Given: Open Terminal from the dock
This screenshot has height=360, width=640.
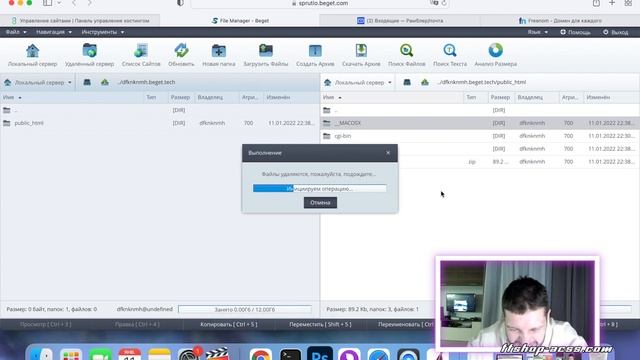Looking at the screenshot, I should (x=291, y=354).
